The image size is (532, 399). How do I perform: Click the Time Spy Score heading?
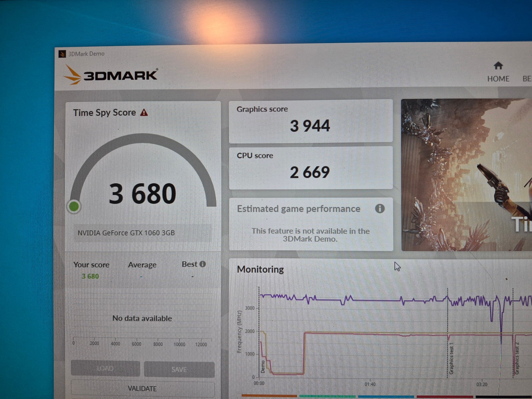coord(104,112)
